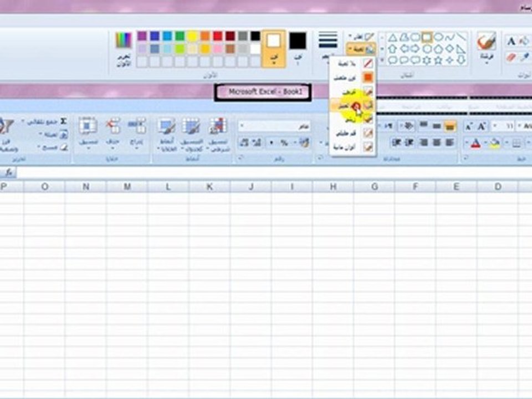The image size is (532, 399).
Task: Choose the highlighted Marker fill option
Action: coord(353,106)
